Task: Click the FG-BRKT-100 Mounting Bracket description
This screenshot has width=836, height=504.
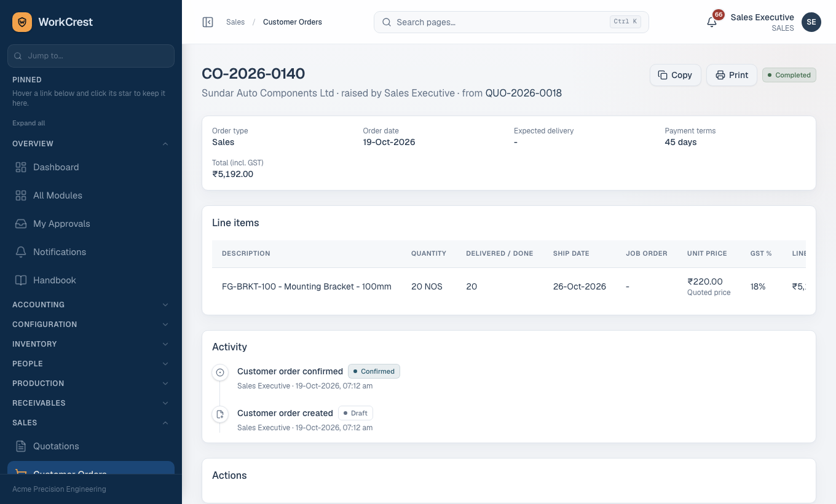Action: [307, 286]
